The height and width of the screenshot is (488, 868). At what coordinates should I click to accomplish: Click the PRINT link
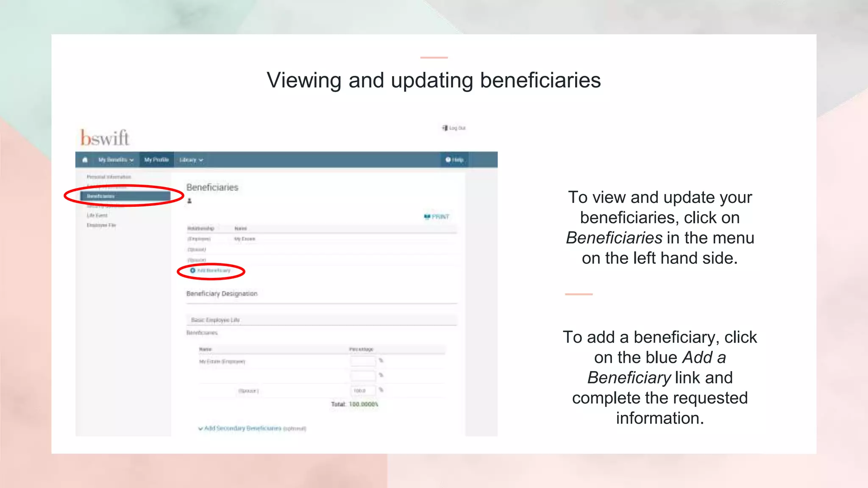440,216
